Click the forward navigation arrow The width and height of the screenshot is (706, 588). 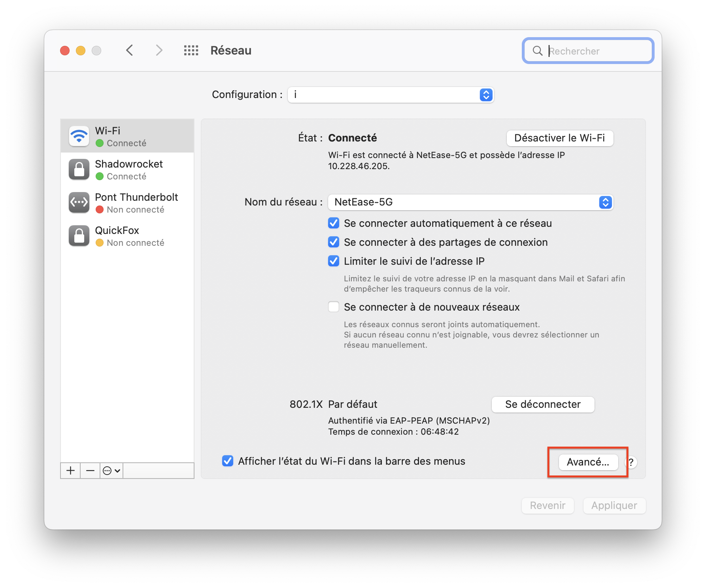pyautogui.click(x=159, y=50)
